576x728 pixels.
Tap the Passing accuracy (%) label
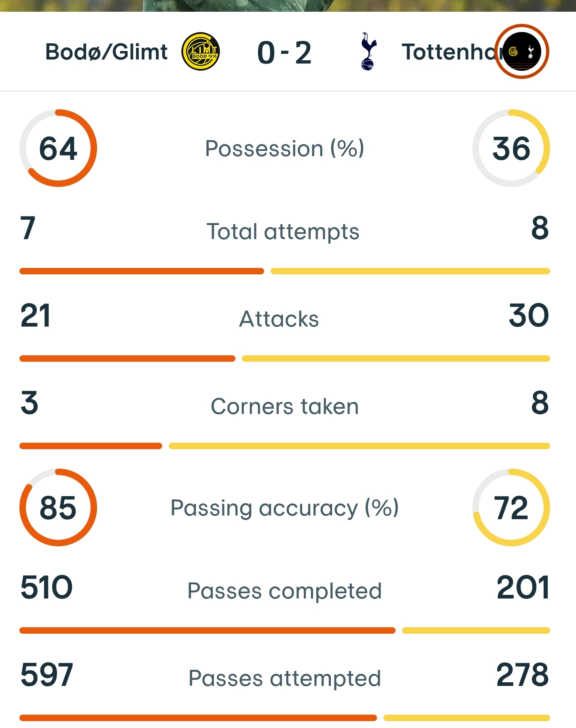point(284,507)
